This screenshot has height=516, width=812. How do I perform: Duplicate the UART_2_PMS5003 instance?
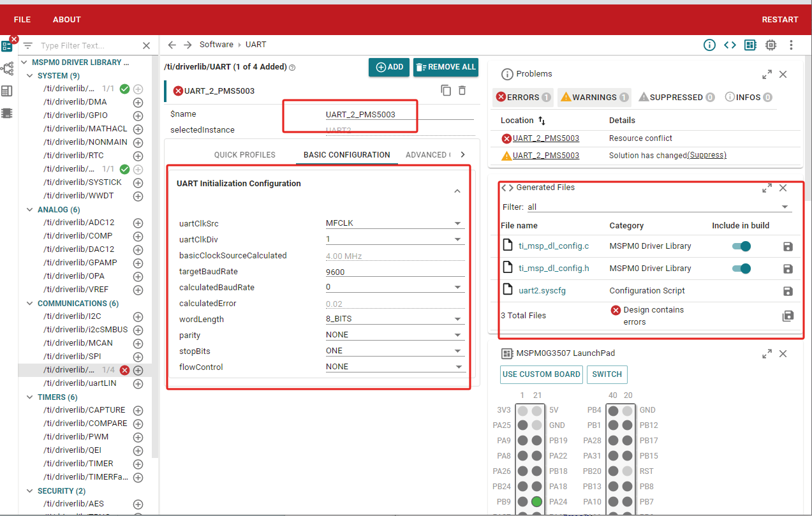(446, 91)
